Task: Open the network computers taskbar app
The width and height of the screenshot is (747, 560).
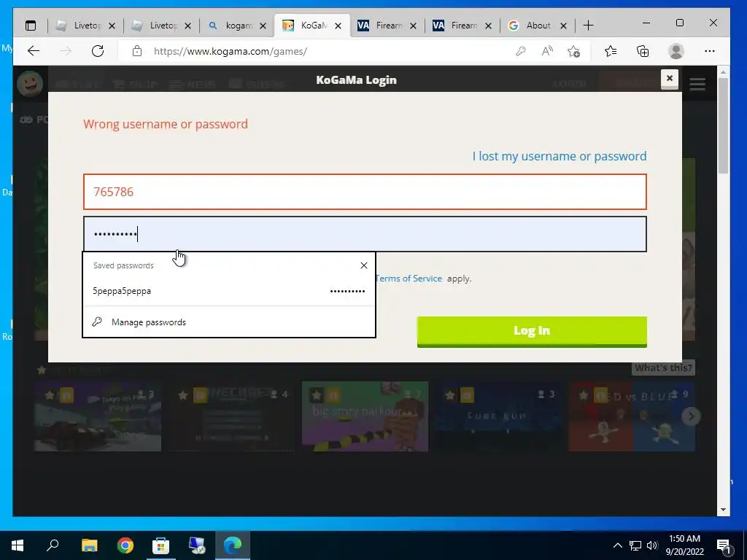Action: [197, 545]
